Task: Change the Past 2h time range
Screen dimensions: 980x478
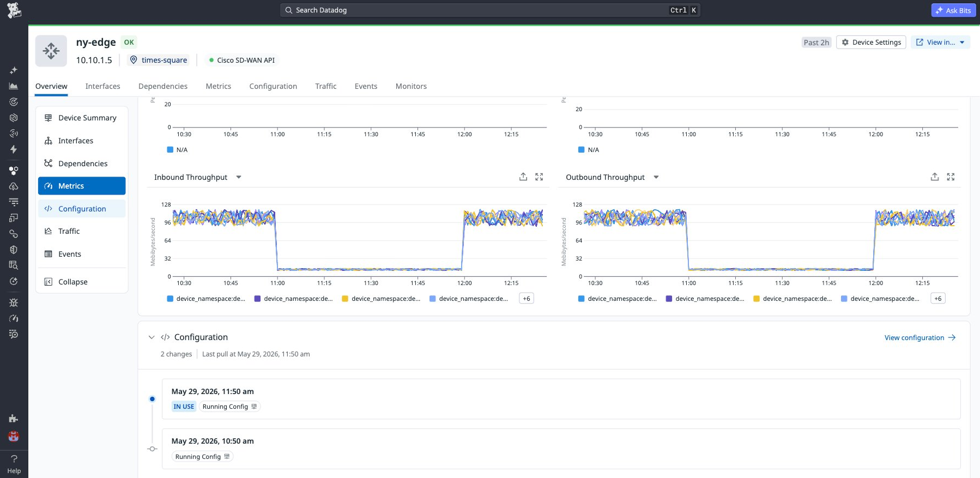Action: (816, 43)
